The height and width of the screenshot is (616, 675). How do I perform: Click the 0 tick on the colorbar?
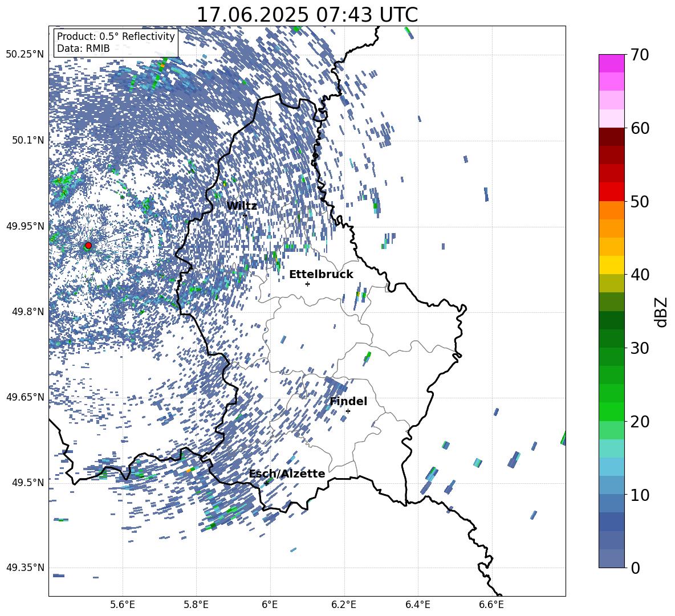click(x=636, y=568)
